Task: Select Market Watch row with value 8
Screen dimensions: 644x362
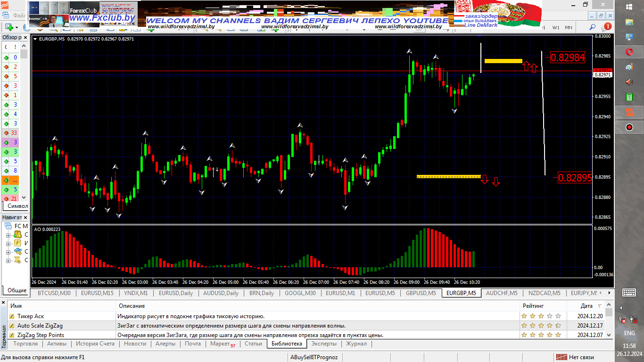Action: (11, 171)
